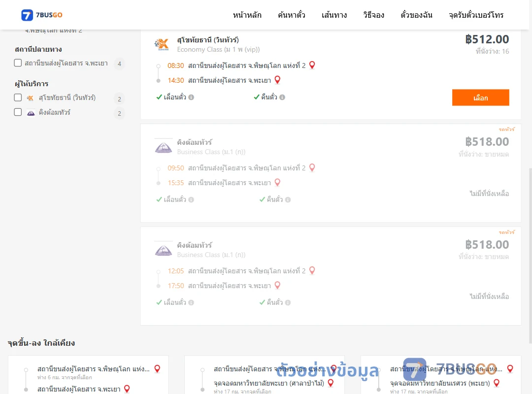Image resolution: width=532 pixels, height=394 pixels.
Task: Open the เส้นทาง menu item
Action: (334, 15)
